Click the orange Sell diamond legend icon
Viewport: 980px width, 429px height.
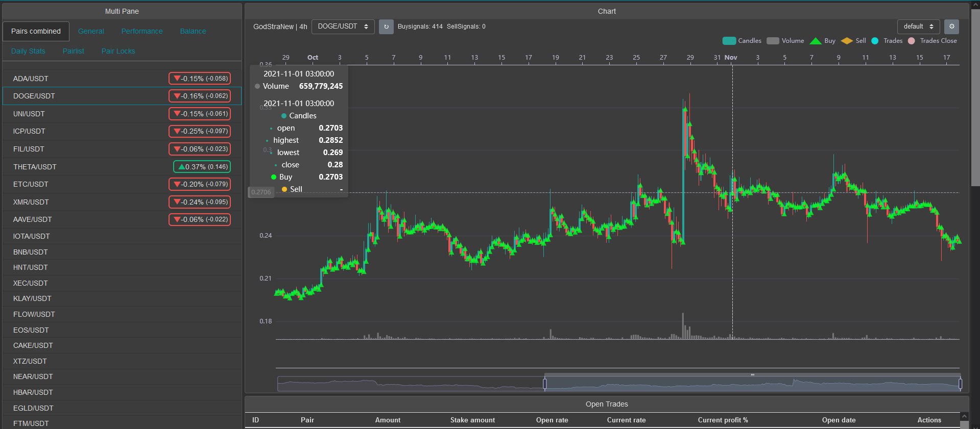847,41
